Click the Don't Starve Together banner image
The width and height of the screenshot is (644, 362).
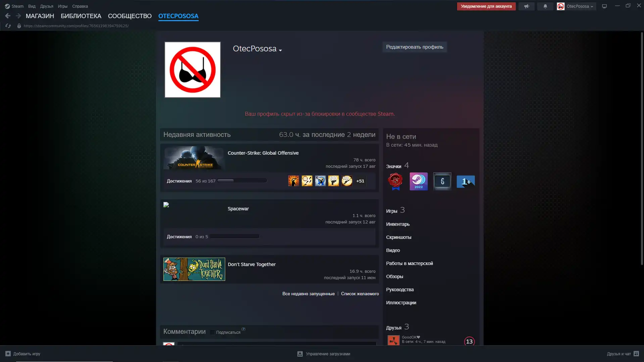coord(194,269)
